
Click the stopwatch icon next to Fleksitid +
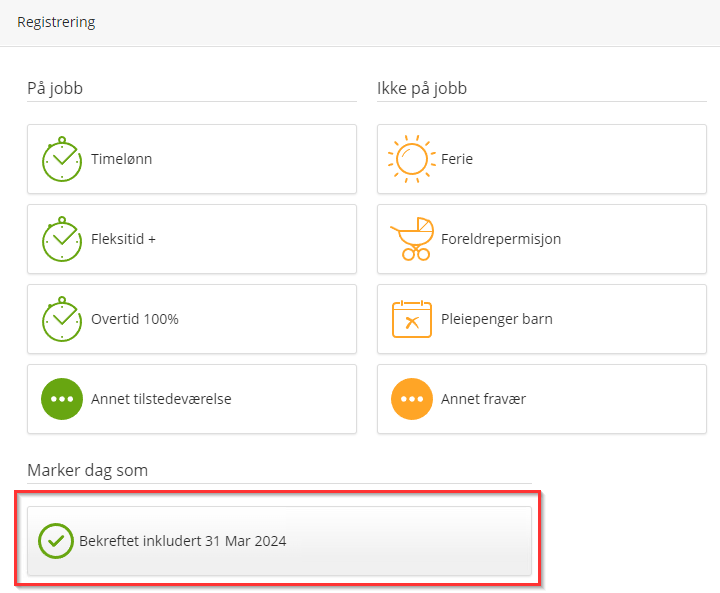point(62,239)
